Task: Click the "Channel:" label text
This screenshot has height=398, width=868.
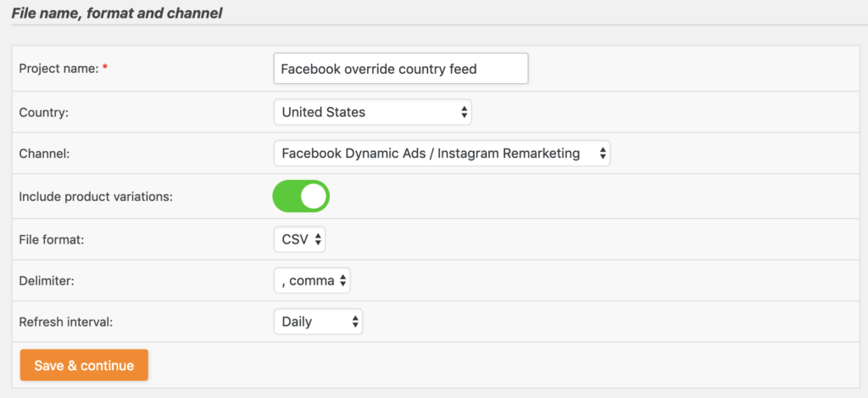Action: [44, 154]
